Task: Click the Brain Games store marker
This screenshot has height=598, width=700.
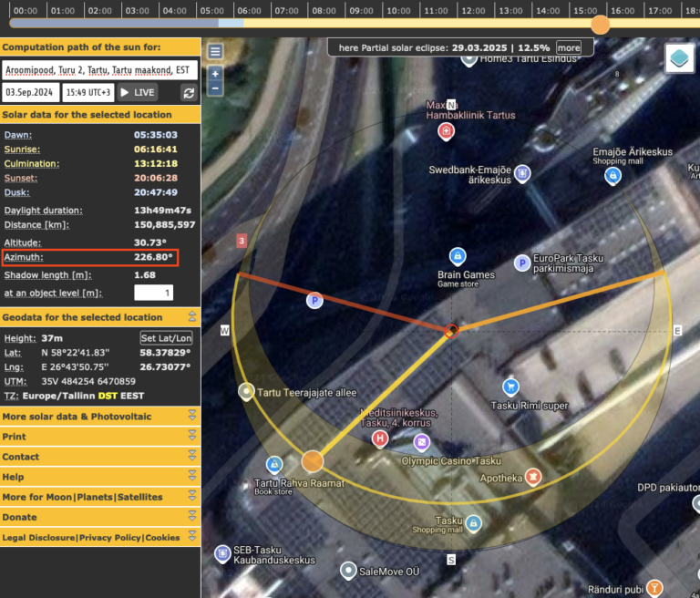Action: click(x=458, y=256)
